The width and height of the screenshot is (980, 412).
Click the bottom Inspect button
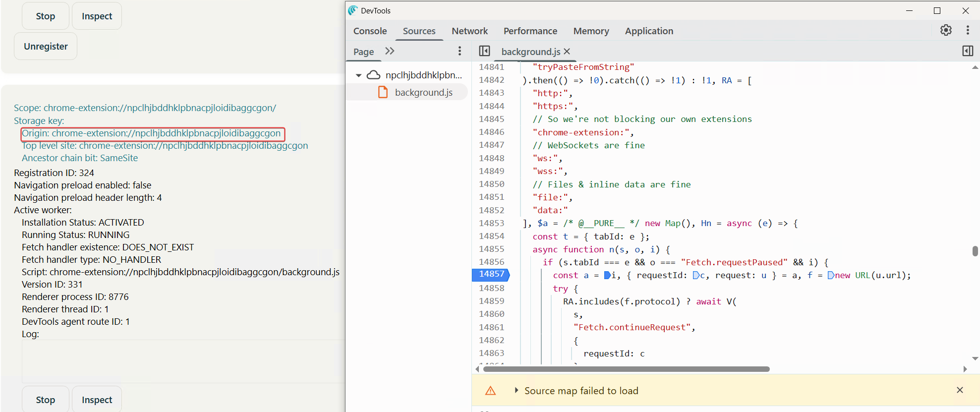click(x=97, y=400)
